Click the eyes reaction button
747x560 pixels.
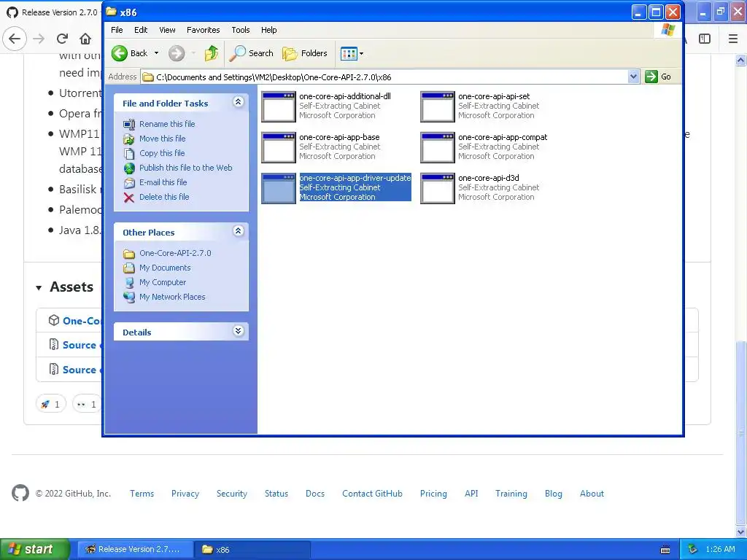click(87, 404)
